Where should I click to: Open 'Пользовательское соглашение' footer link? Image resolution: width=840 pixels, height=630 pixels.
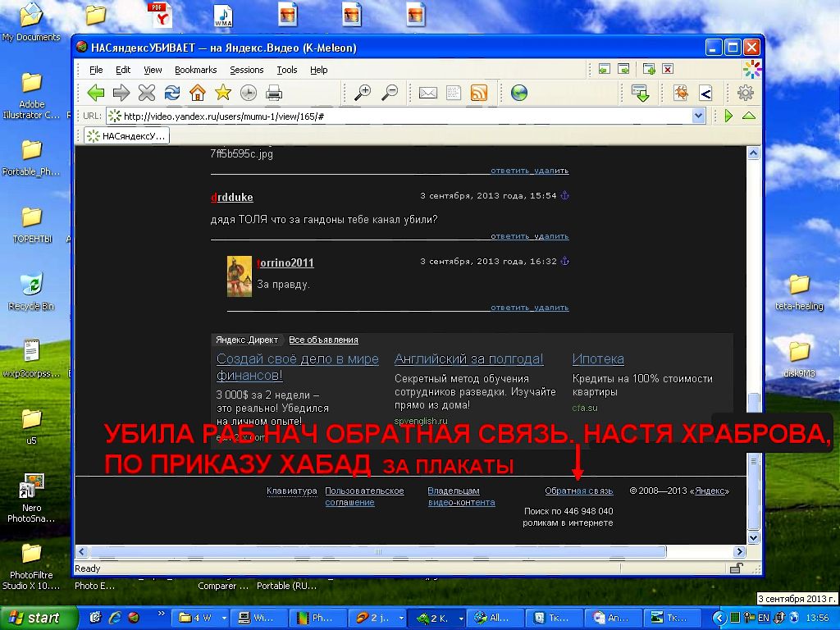point(364,496)
